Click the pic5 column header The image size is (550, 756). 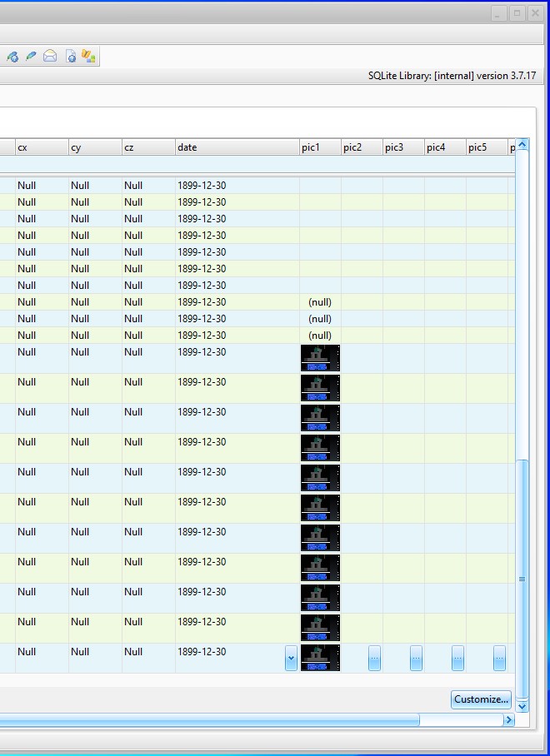click(487, 147)
